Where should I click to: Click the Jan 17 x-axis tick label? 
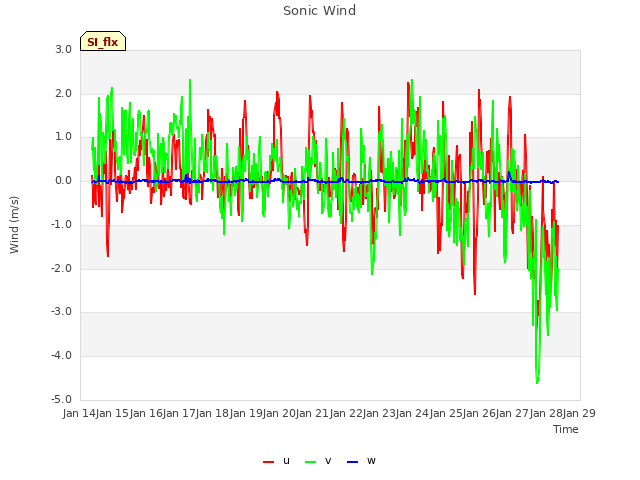coord(179,413)
